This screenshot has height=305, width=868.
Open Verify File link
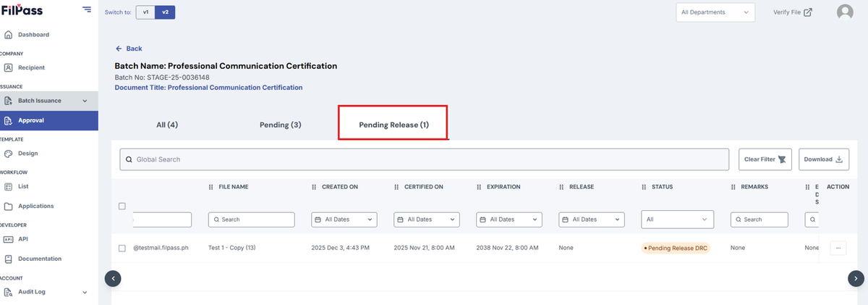(793, 12)
